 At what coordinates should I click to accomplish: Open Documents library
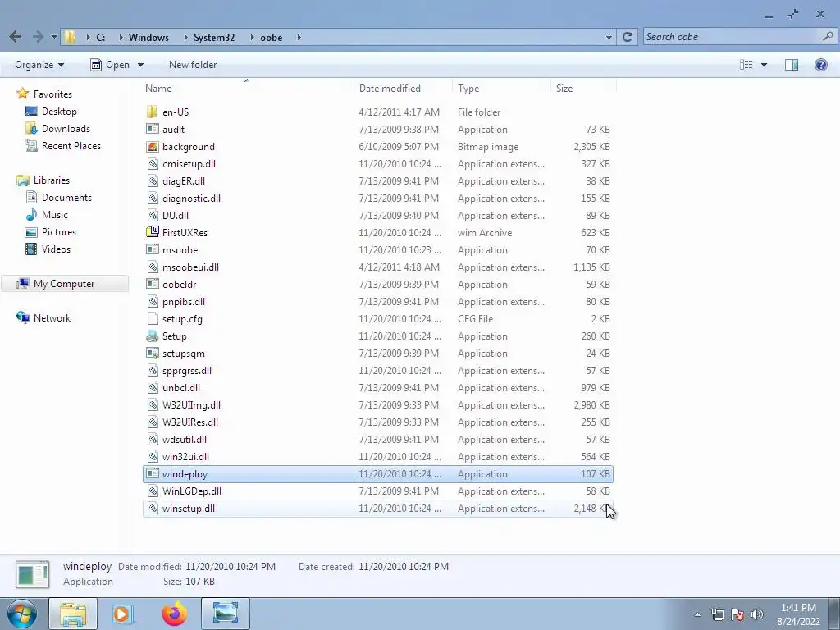click(66, 198)
